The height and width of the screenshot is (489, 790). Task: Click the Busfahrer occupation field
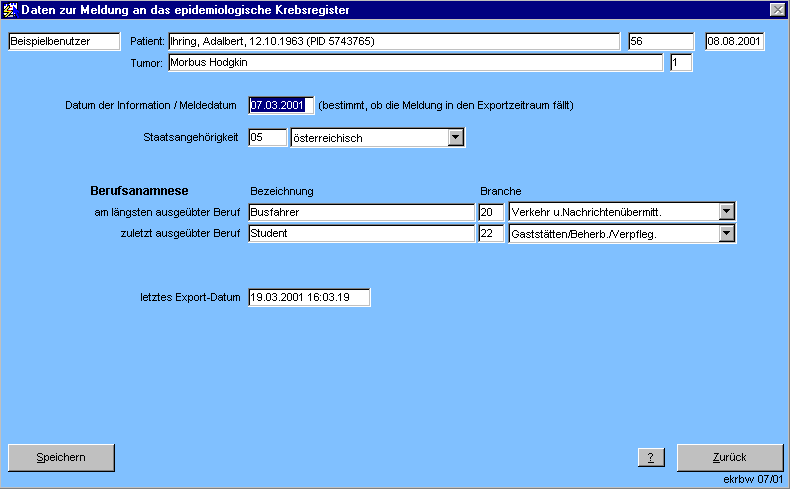pos(360,211)
